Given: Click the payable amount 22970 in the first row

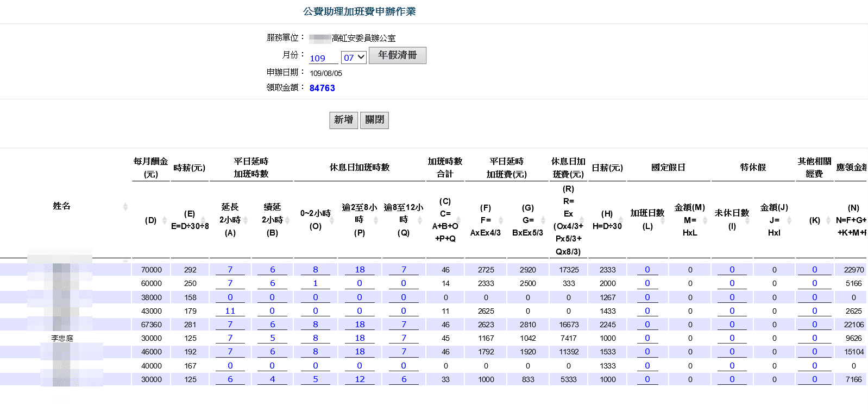Looking at the screenshot, I should pyautogui.click(x=854, y=270).
